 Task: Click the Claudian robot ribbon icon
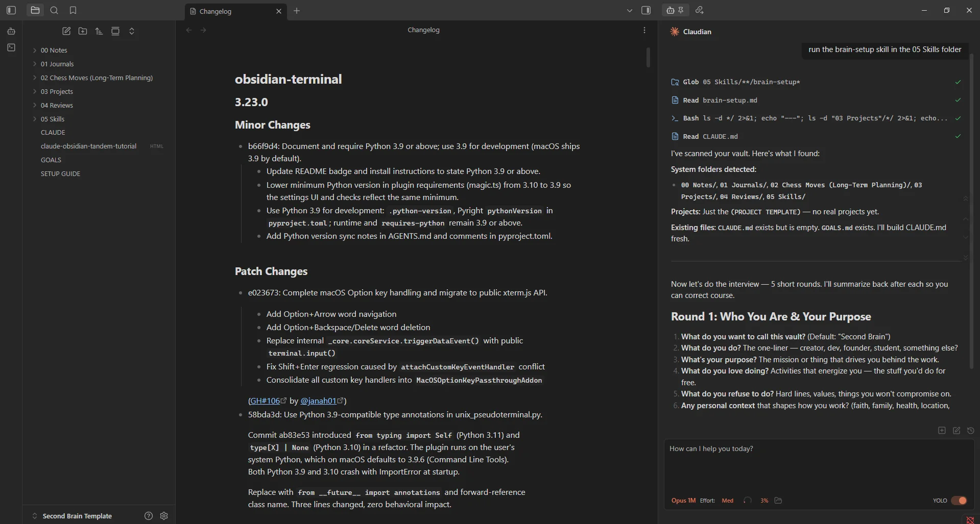tap(11, 31)
